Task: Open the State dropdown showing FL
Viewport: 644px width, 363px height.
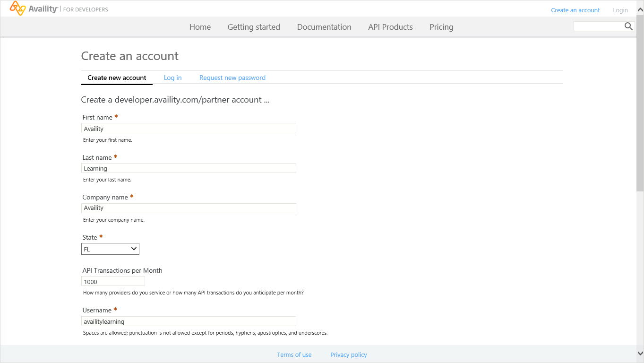Action: click(x=110, y=249)
